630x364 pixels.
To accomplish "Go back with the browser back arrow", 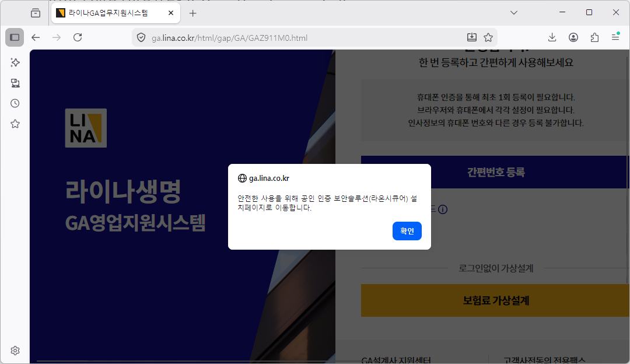I will point(36,37).
